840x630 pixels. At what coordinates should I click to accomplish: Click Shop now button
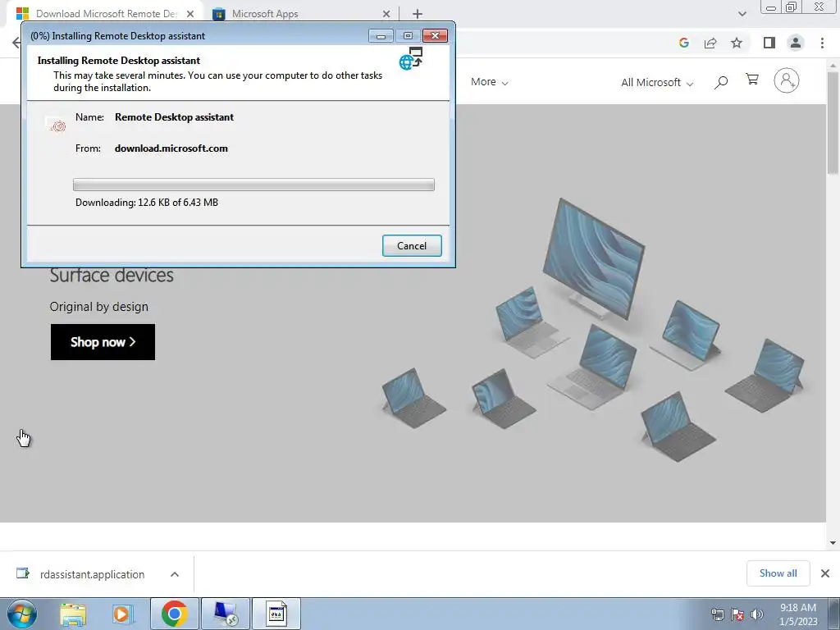103,342
